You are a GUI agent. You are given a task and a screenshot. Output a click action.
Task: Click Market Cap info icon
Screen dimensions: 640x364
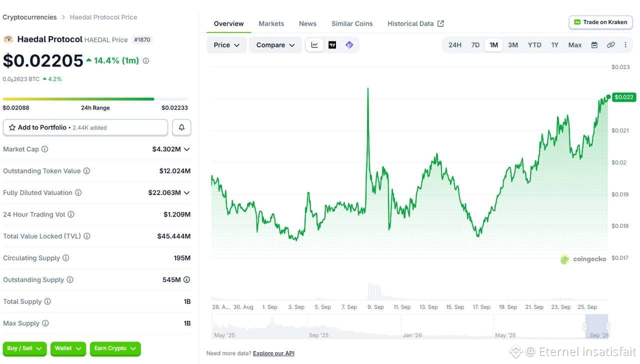(44, 149)
